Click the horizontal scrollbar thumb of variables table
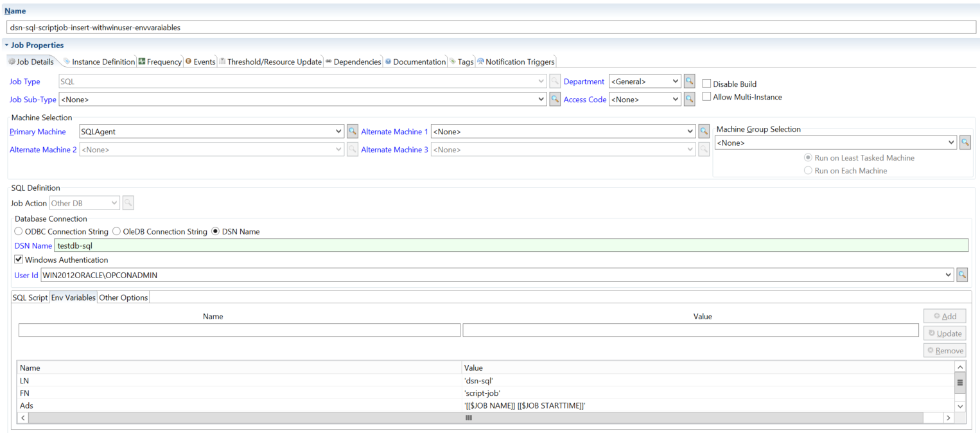Screen dimensions: 980x433 475,418
